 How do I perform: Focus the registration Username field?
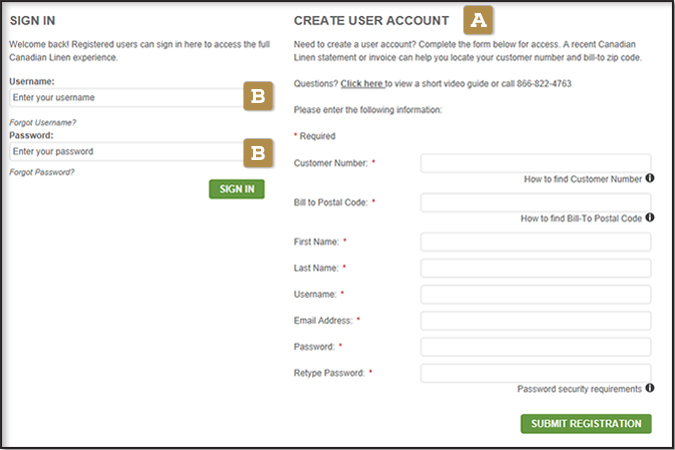(536, 294)
